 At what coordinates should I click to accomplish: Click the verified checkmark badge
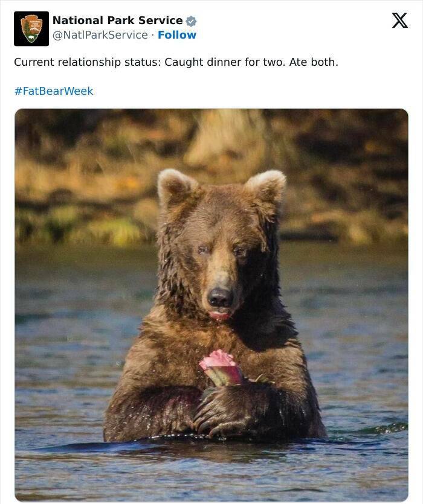(191, 21)
